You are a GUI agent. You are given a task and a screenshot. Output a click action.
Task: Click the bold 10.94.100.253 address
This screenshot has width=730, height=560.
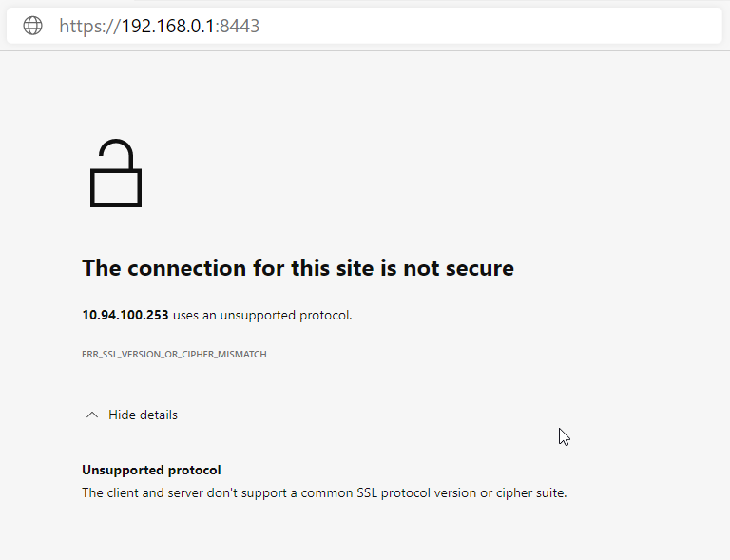point(125,315)
